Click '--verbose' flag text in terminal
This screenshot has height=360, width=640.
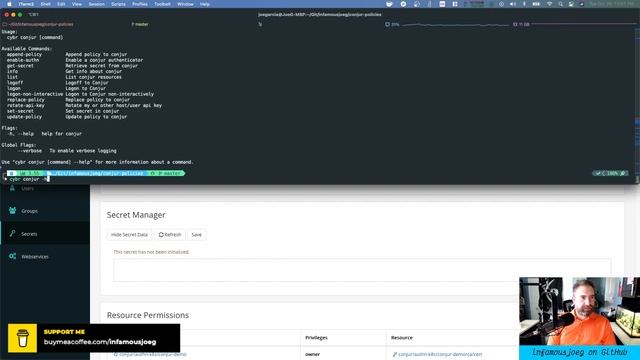click(29, 151)
